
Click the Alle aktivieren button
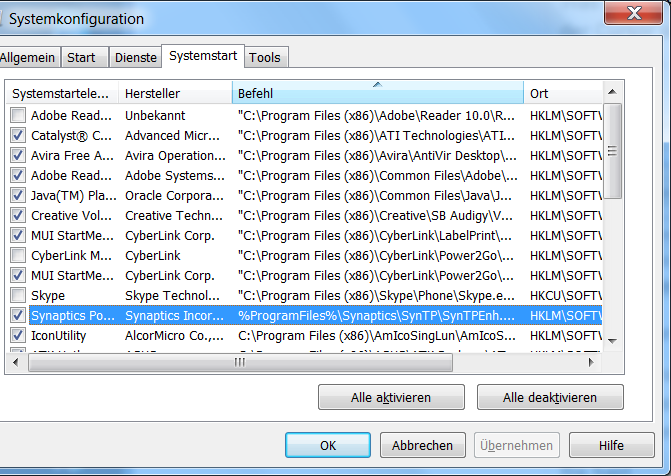coord(391,397)
